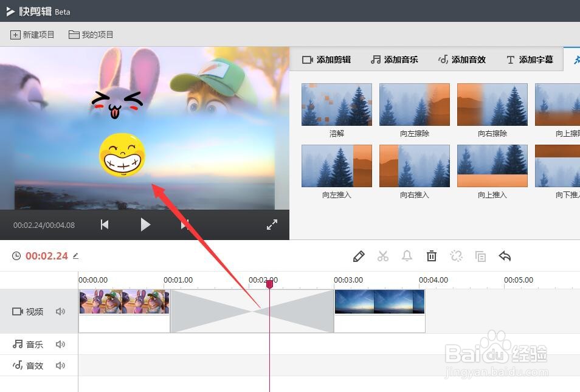Click the 00:02.24/00:04.08 time display in player
The width and height of the screenshot is (580, 392).
(x=44, y=225)
